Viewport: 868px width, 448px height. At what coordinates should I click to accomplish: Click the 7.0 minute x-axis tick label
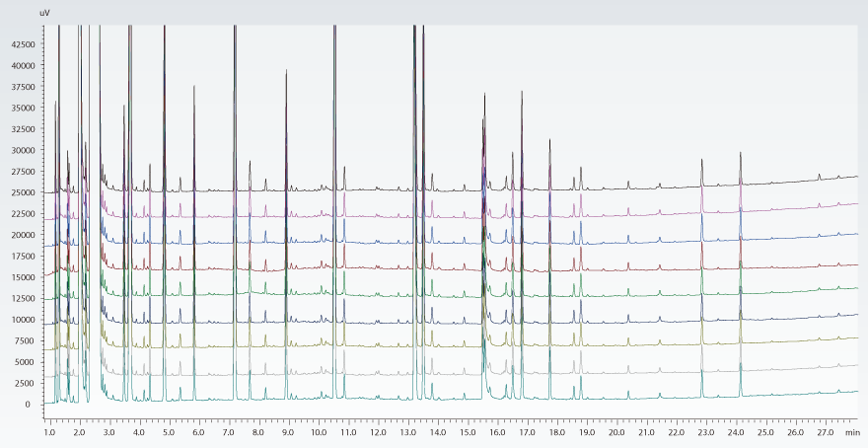pyautogui.click(x=228, y=432)
